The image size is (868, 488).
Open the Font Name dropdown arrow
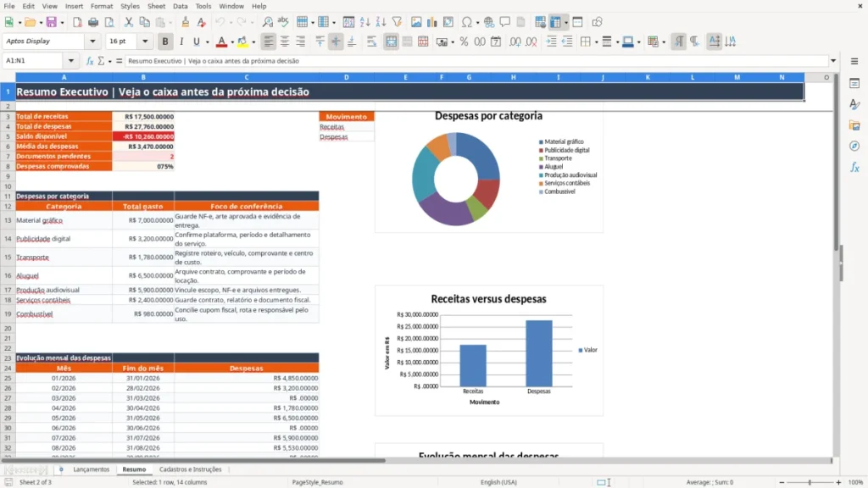coord(92,41)
